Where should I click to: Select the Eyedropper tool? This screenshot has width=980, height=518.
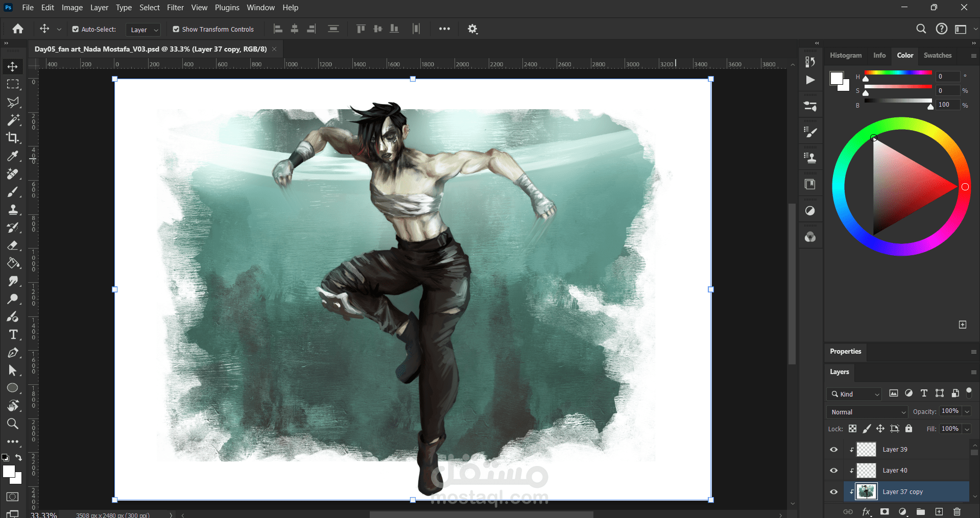coord(13,156)
